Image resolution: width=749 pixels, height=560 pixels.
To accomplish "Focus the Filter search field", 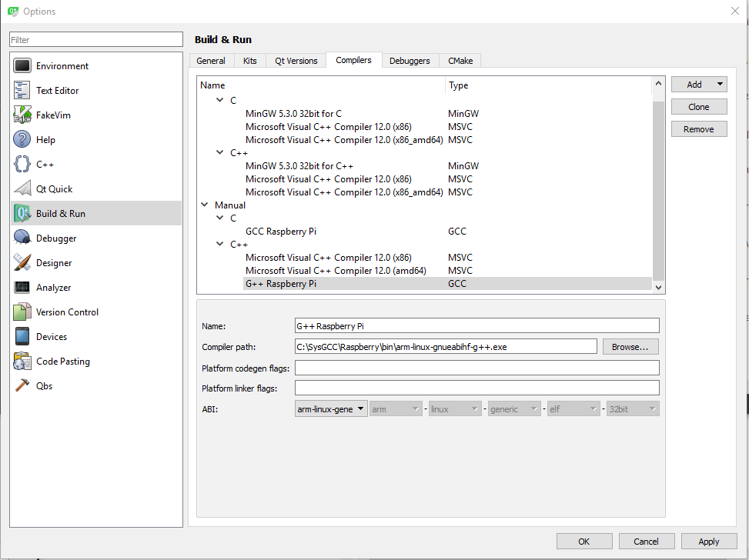I will click(96, 40).
